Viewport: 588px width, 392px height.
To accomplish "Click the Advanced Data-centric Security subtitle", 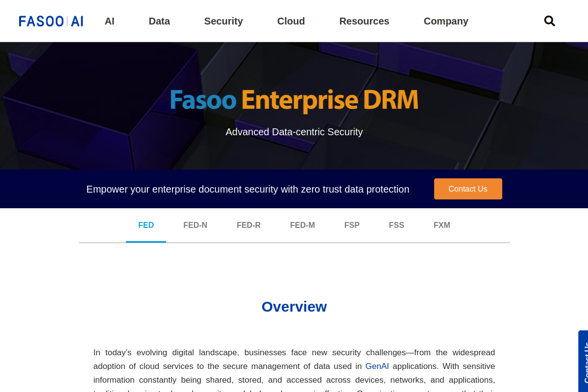I will (x=294, y=132).
